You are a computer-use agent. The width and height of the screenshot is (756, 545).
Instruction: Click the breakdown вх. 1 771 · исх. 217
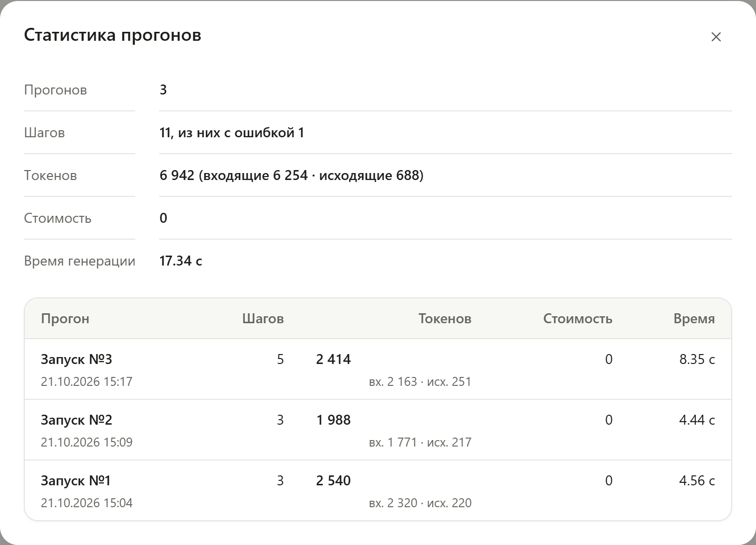420,443
